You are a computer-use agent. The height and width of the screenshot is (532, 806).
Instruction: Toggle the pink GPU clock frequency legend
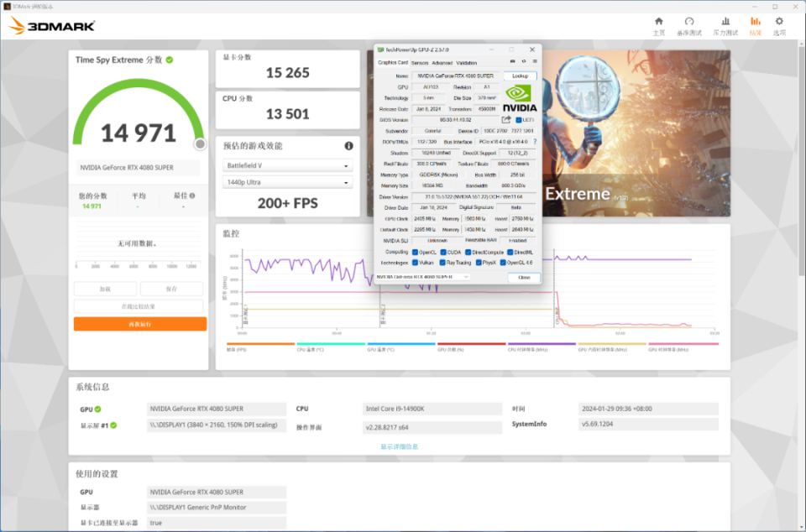[x=683, y=347]
